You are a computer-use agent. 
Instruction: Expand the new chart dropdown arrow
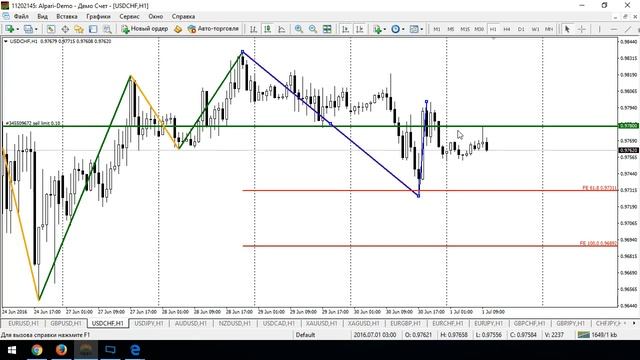[x=17, y=29]
